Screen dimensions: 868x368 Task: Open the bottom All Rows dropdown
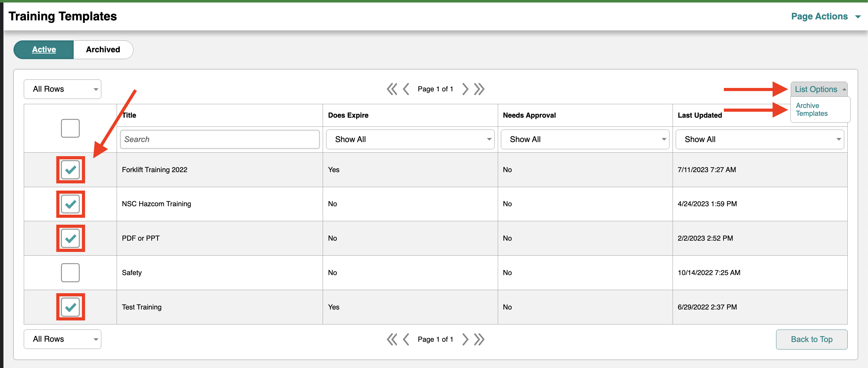tap(62, 339)
